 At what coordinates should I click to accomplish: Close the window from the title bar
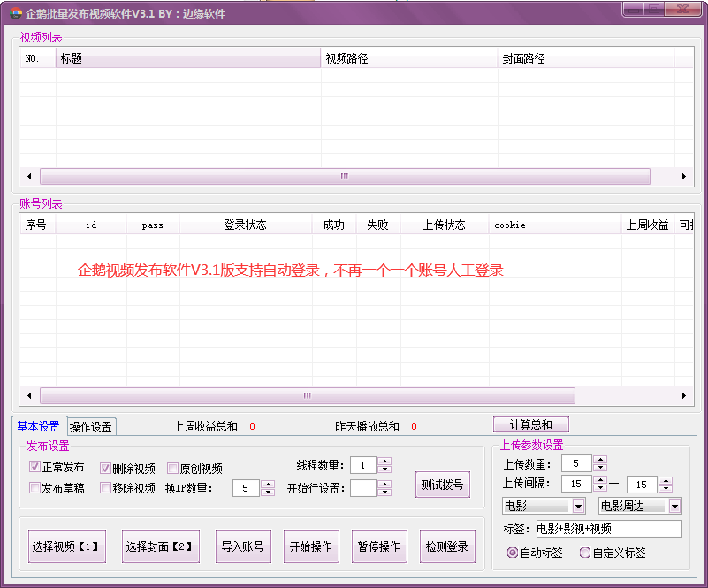click(683, 9)
